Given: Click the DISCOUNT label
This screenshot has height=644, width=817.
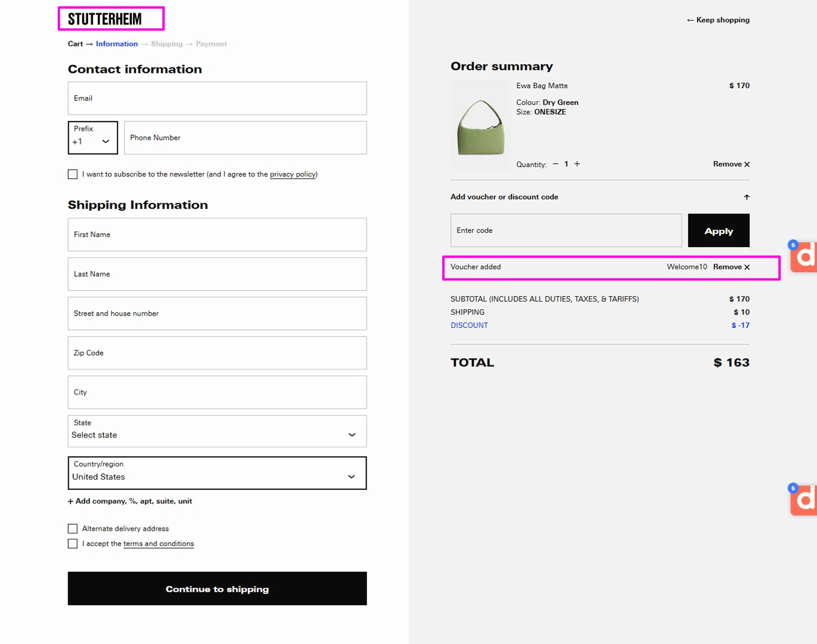Looking at the screenshot, I should [x=469, y=325].
